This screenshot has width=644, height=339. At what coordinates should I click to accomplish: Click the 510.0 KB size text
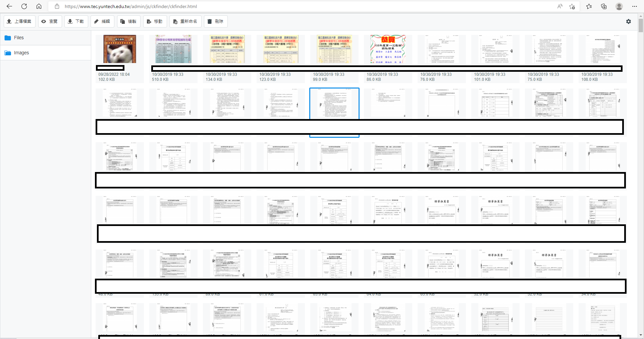click(160, 79)
